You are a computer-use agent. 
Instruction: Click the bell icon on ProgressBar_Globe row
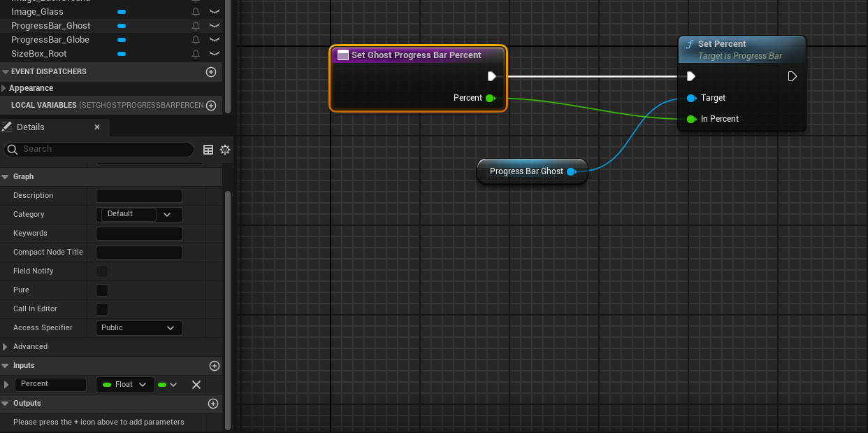click(196, 40)
